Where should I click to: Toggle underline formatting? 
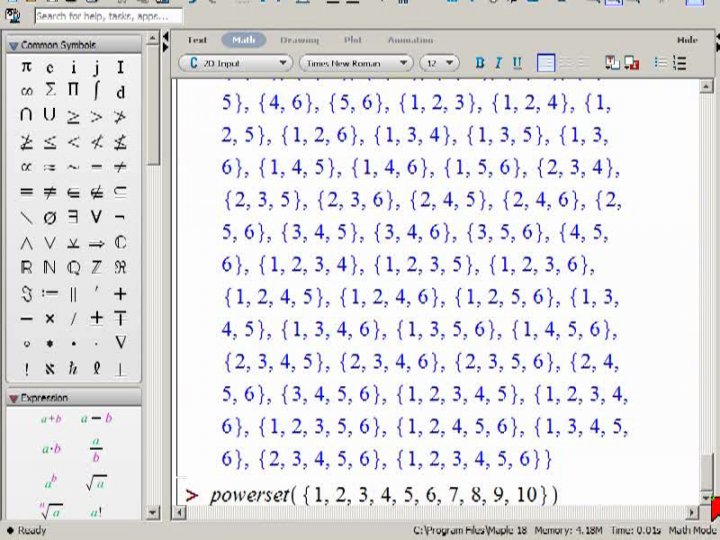tap(517, 63)
